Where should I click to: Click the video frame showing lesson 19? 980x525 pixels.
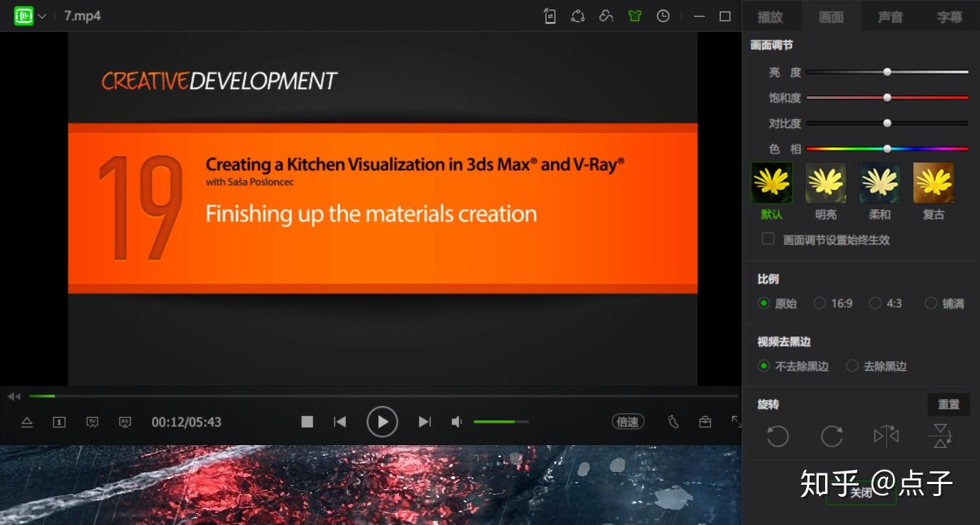(x=383, y=208)
